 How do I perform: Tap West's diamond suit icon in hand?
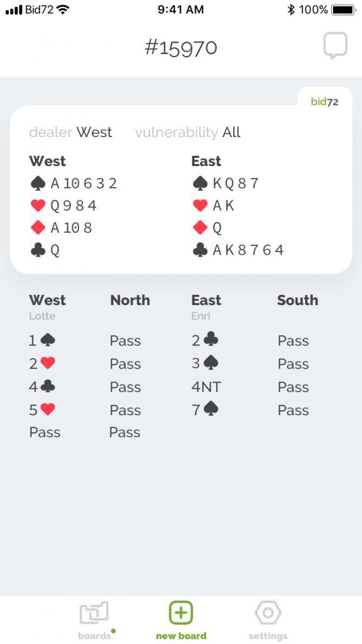coord(38,228)
